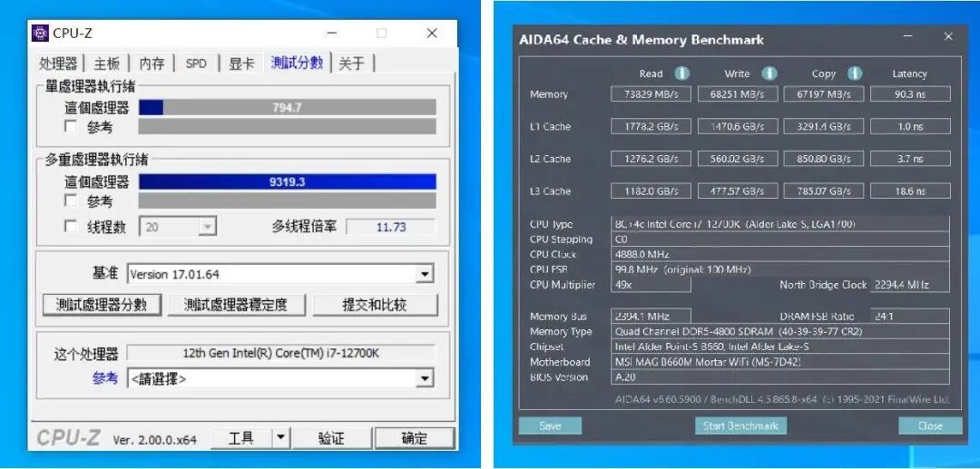Open the 參考 <請選擇> processor dropdown

coord(425,377)
